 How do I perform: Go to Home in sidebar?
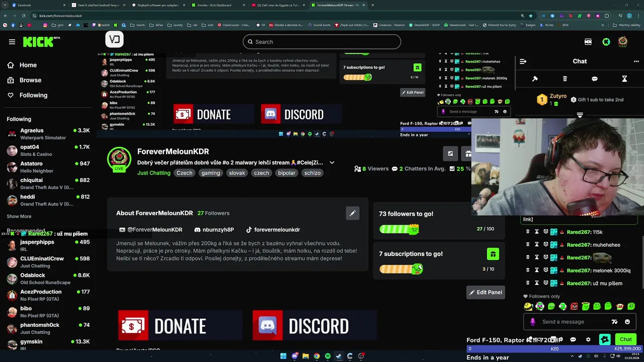tap(22, 65)
